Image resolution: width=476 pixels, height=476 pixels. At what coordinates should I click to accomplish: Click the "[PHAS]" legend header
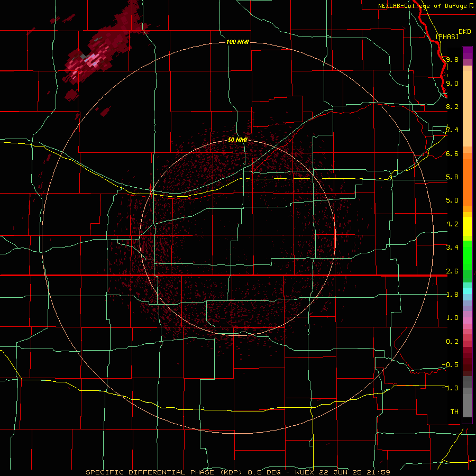tap(447, 37)
